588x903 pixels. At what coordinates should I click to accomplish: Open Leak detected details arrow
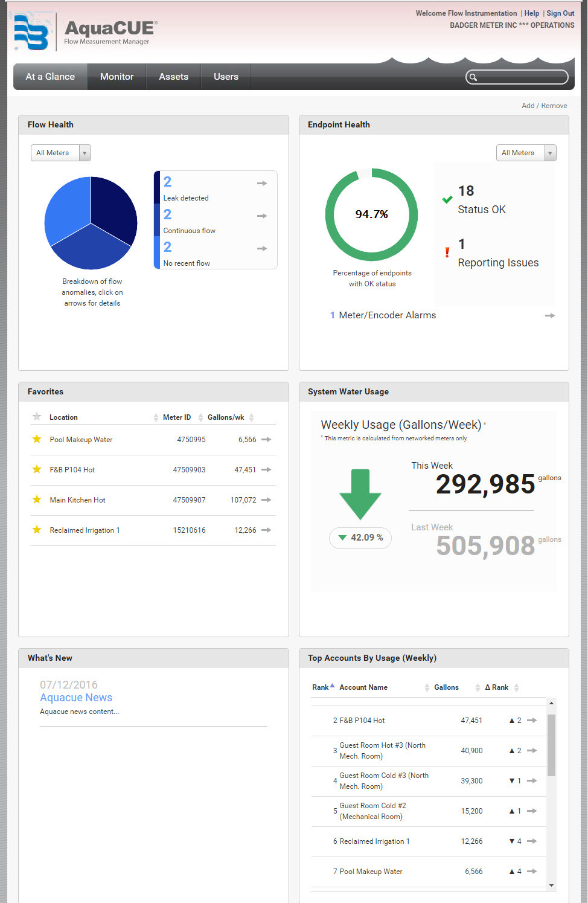262,183
